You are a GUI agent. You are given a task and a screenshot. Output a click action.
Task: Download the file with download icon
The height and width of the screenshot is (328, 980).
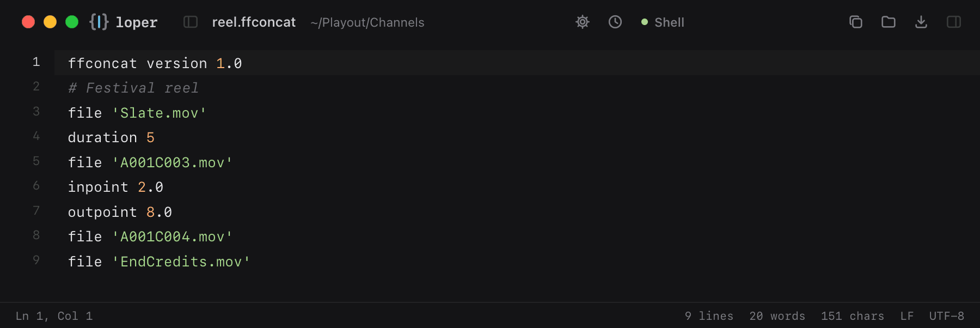(921, 22)
